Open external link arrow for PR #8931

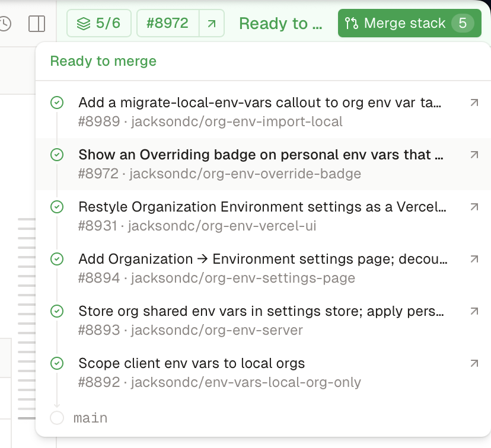click(474, 207)
